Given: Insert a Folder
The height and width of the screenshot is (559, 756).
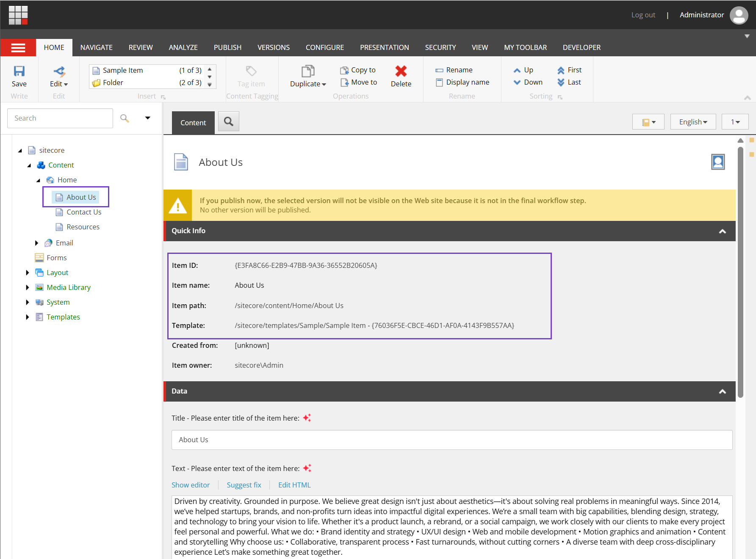Looking at the screenshot, I should click(147, 83).
